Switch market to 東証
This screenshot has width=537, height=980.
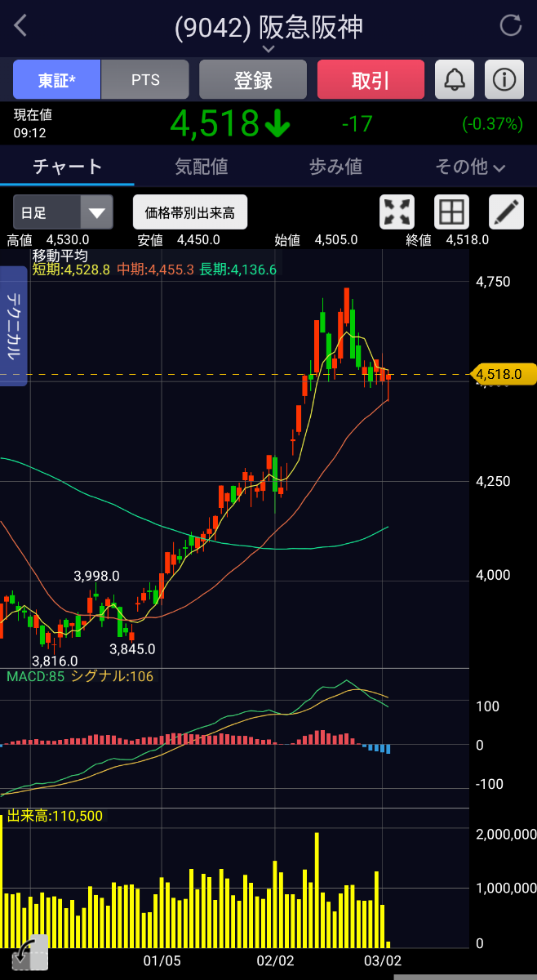56,80
